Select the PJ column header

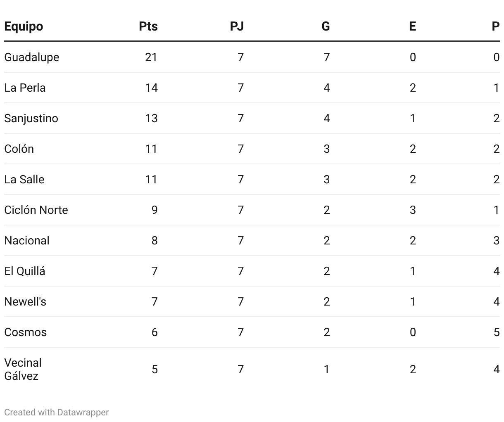click(237, 26)
